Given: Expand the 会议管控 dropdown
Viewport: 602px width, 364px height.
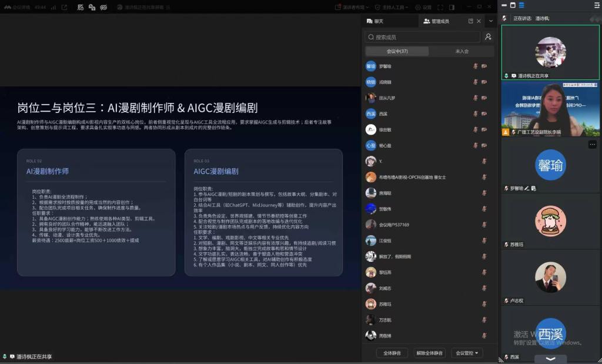Looking at the screenshot, I should [467, 353].
